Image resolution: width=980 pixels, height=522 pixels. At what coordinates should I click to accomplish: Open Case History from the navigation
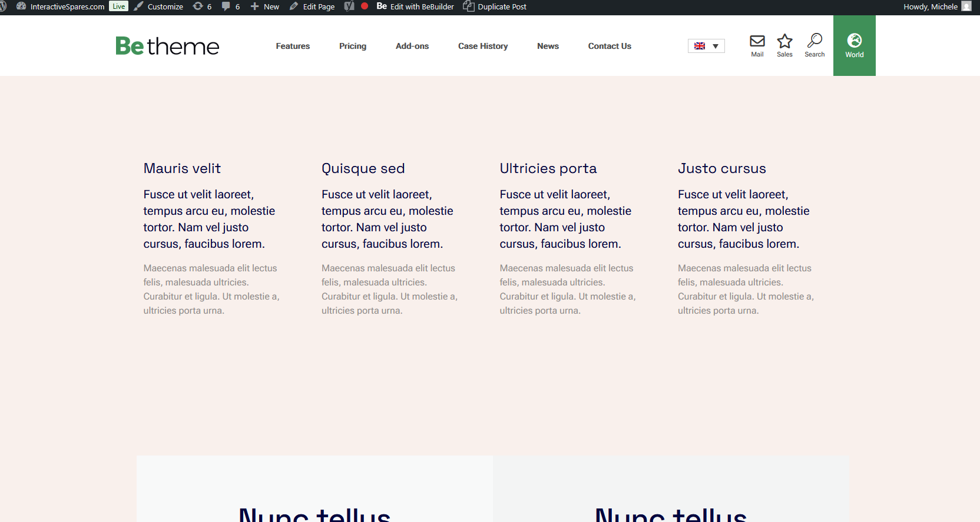point(483,46)
